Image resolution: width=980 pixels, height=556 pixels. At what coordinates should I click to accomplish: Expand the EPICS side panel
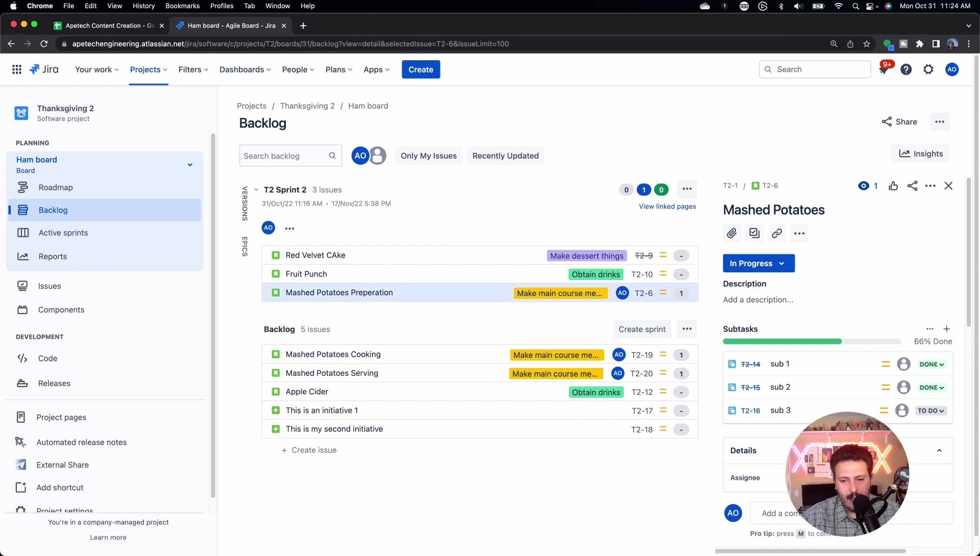coord(244,246)
